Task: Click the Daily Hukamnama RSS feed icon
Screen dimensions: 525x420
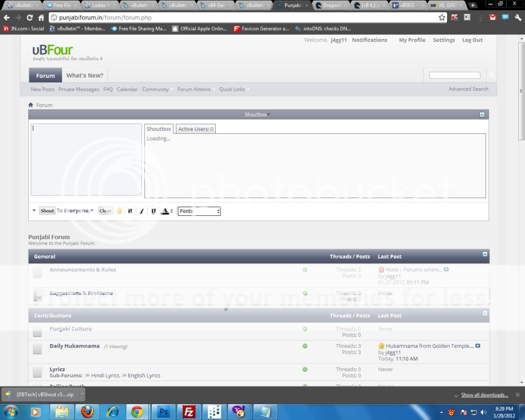Action: (x=305, y=346)
